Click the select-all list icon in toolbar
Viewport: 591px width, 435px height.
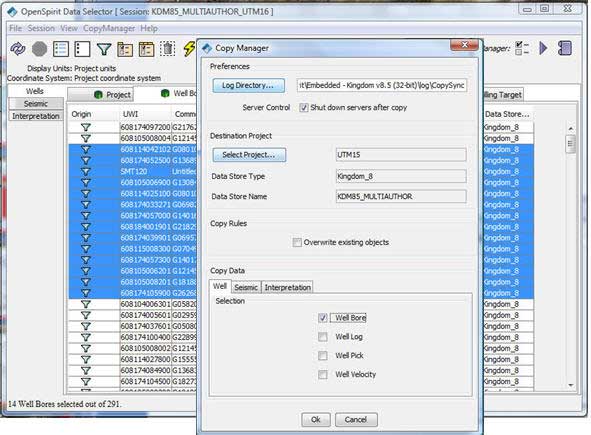[61, 49]
